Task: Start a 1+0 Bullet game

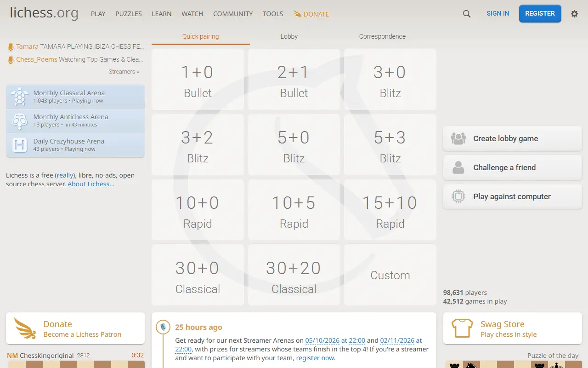Action: [x=198, y=80]
